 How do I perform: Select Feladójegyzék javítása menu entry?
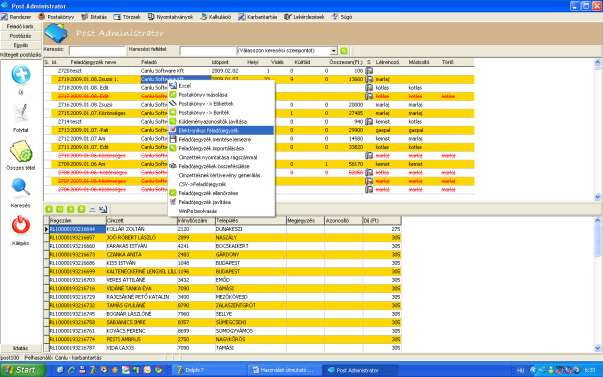(221, 202)
